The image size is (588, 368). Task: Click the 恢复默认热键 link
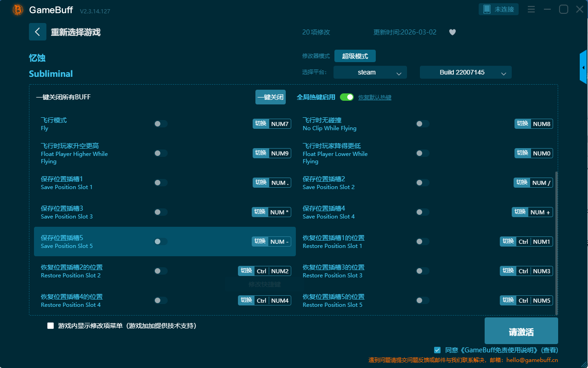(375, 98)
